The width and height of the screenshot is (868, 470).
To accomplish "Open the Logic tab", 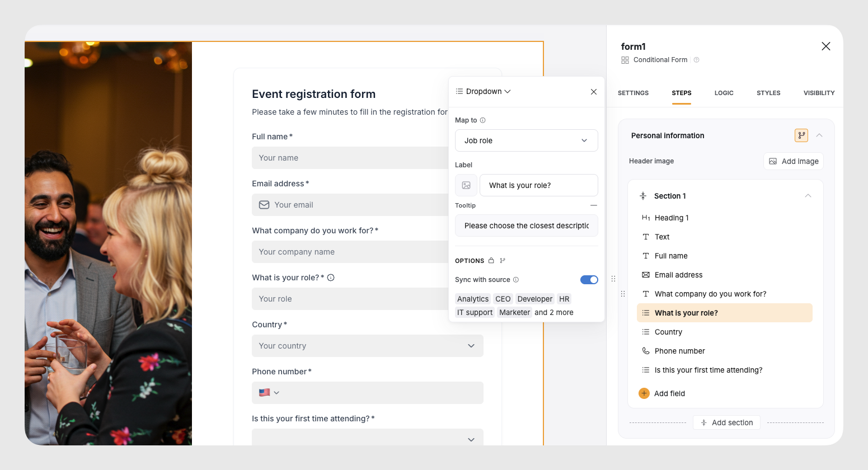I will (724, 93).
